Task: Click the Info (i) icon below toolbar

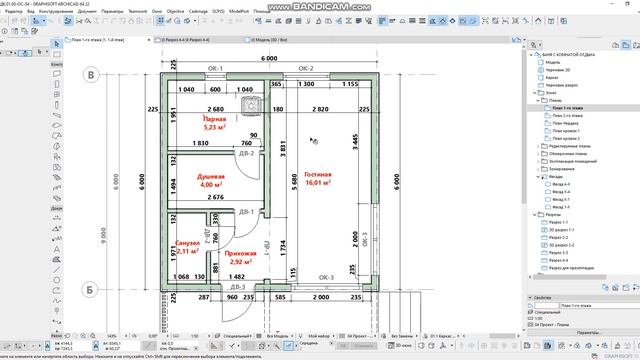Action: 4,31
